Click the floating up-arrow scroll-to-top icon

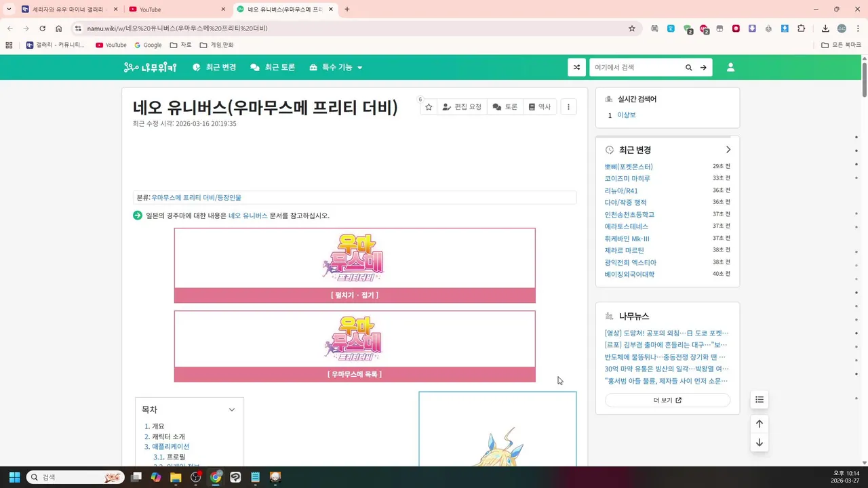[759, 424]
